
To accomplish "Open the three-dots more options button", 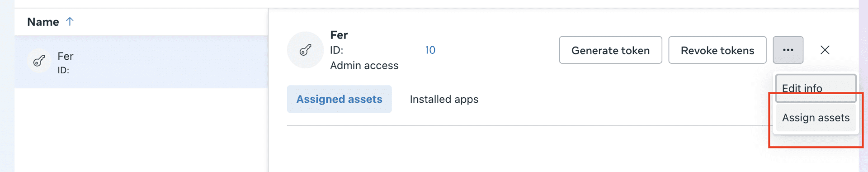I will [788, 50].
